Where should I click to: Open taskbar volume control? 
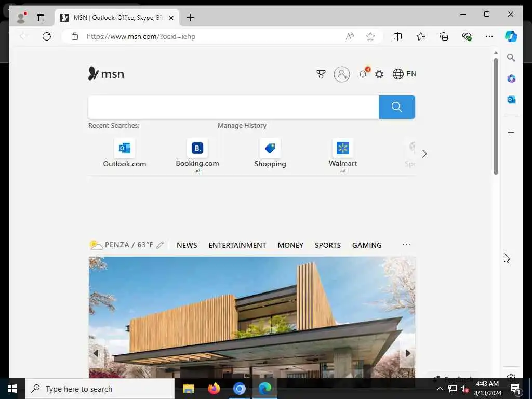[464, 389]
